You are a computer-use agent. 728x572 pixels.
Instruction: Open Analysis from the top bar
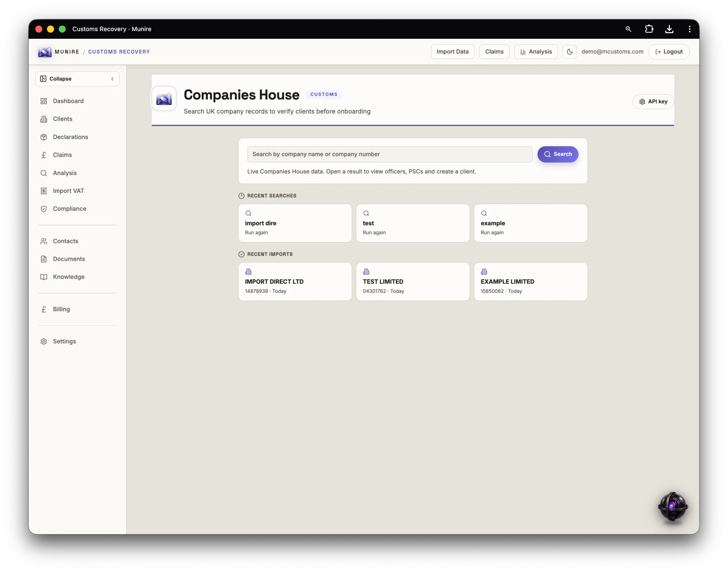536,52
